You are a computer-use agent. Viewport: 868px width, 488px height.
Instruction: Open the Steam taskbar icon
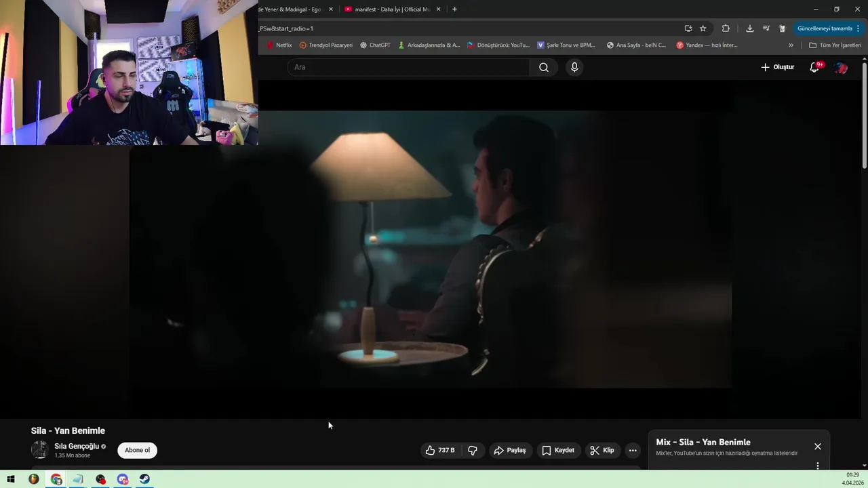[x=145, y=479]
